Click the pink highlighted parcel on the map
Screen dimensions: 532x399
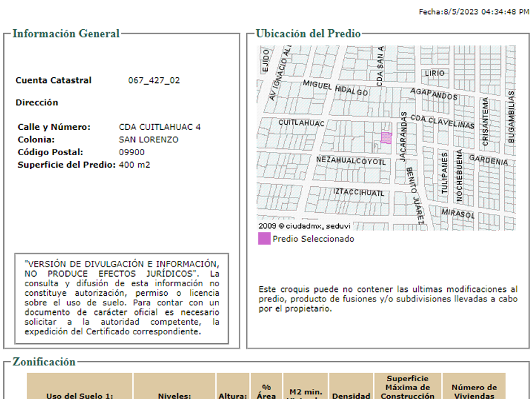click(386, 137)
